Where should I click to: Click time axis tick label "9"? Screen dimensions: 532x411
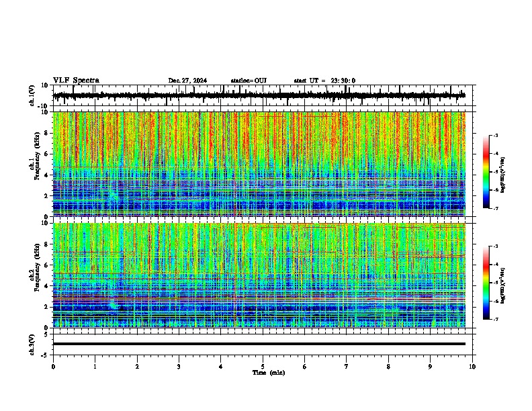point(430,367)
